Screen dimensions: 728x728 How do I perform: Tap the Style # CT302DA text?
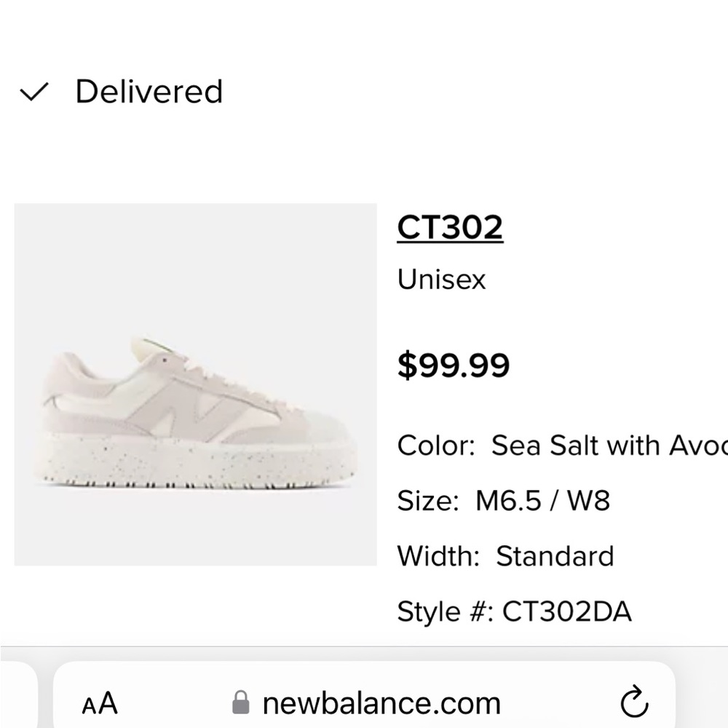[x=515, y=612]
